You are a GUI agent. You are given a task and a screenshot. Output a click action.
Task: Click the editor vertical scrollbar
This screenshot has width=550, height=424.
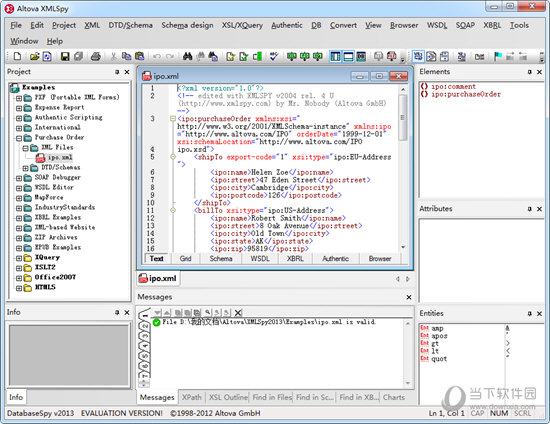coord(403,167)
